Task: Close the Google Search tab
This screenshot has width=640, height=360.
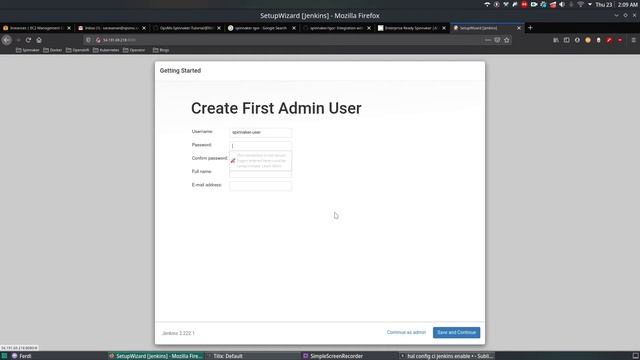Action: tap(294, 28)
